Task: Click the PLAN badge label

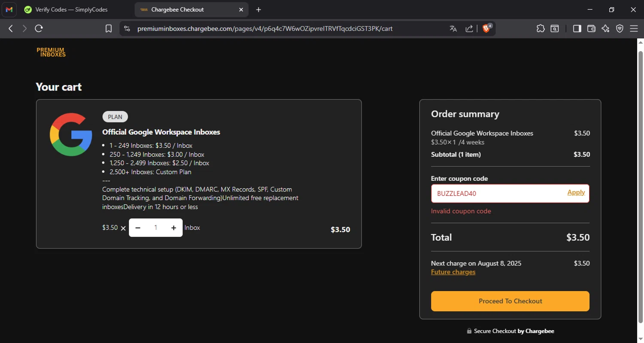Action: tap(115, 117)
